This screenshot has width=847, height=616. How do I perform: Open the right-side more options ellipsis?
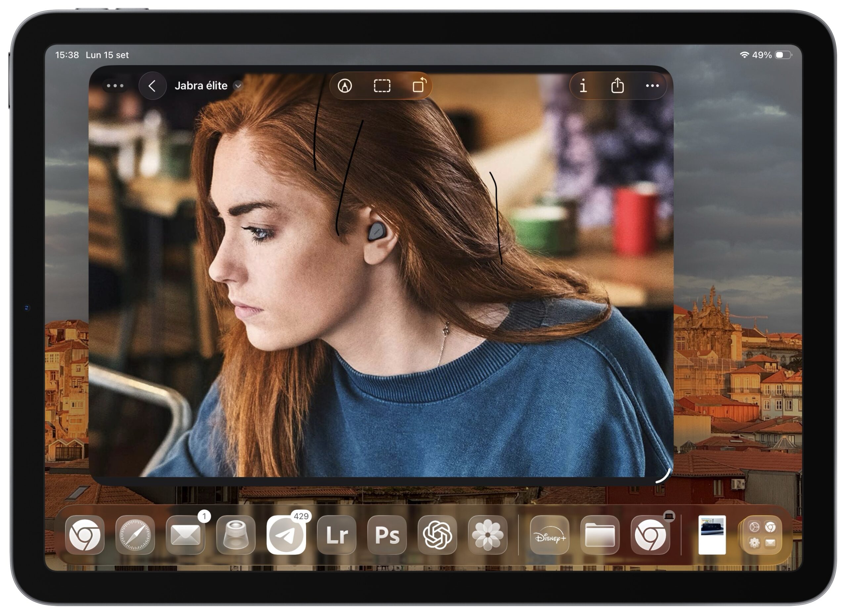pos(652,86)
